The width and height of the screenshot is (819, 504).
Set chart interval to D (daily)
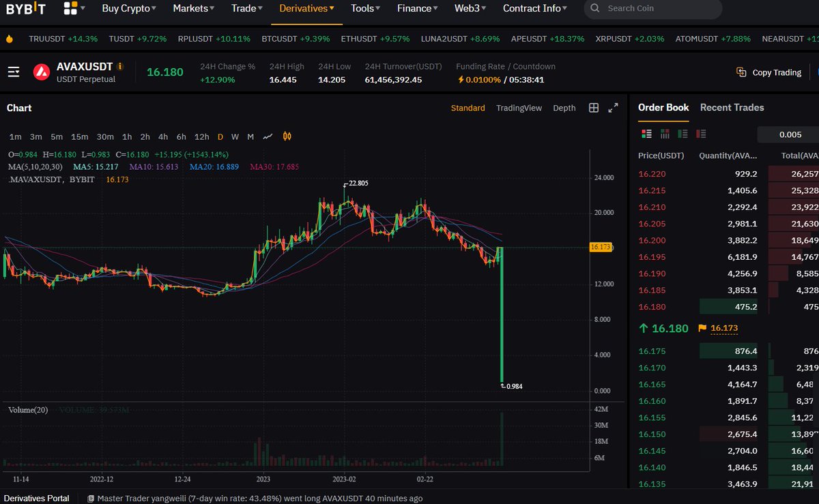(x=220, y=136)
